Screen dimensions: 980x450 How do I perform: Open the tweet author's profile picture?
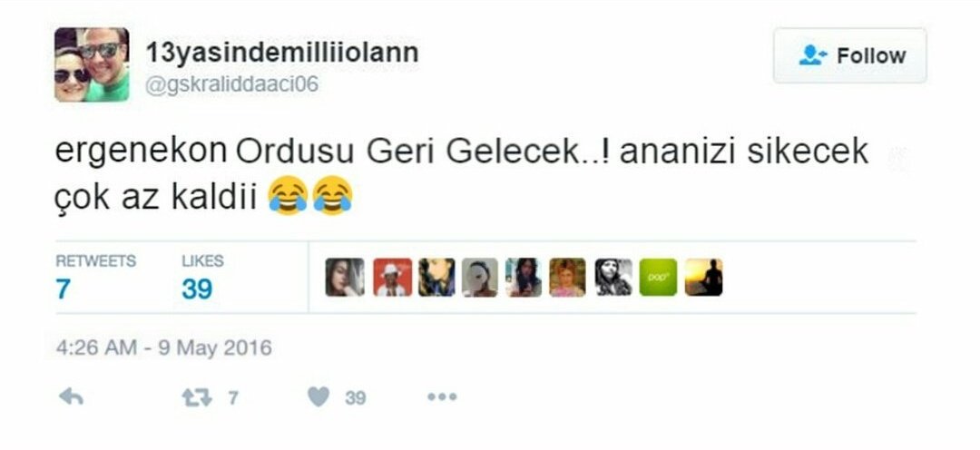92,64
